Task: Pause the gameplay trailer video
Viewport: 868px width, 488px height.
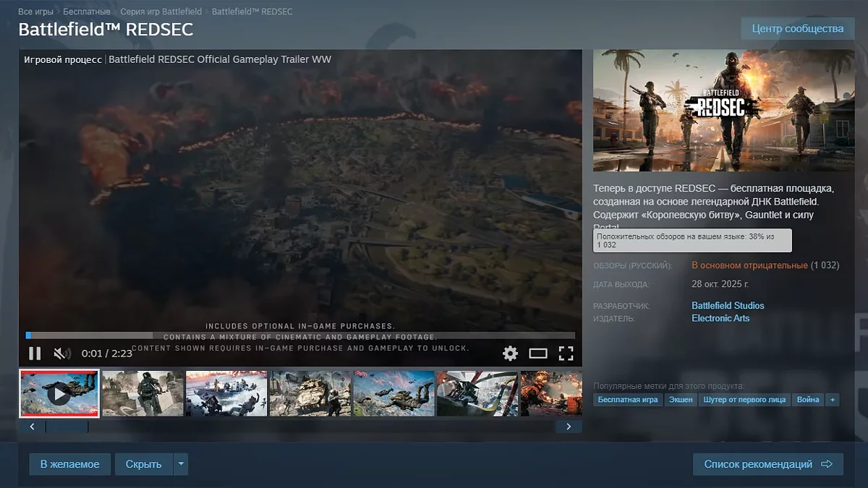Action: click(34, 354)
